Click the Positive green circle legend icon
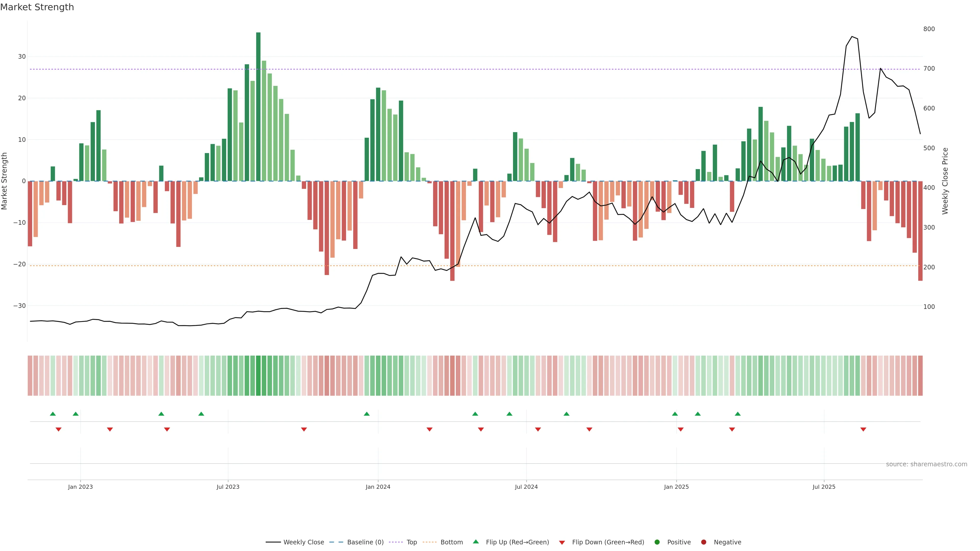The image size is (980, 551). click(657, 542)
